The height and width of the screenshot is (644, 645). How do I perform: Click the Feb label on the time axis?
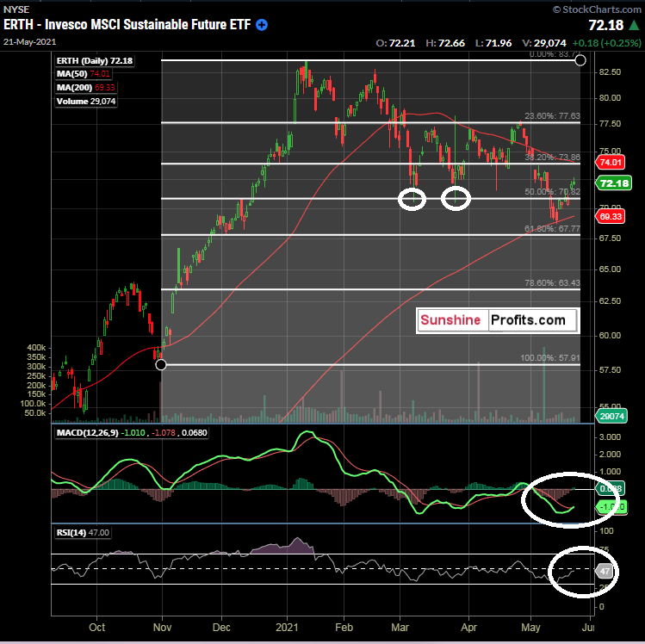tap(344, 628)
